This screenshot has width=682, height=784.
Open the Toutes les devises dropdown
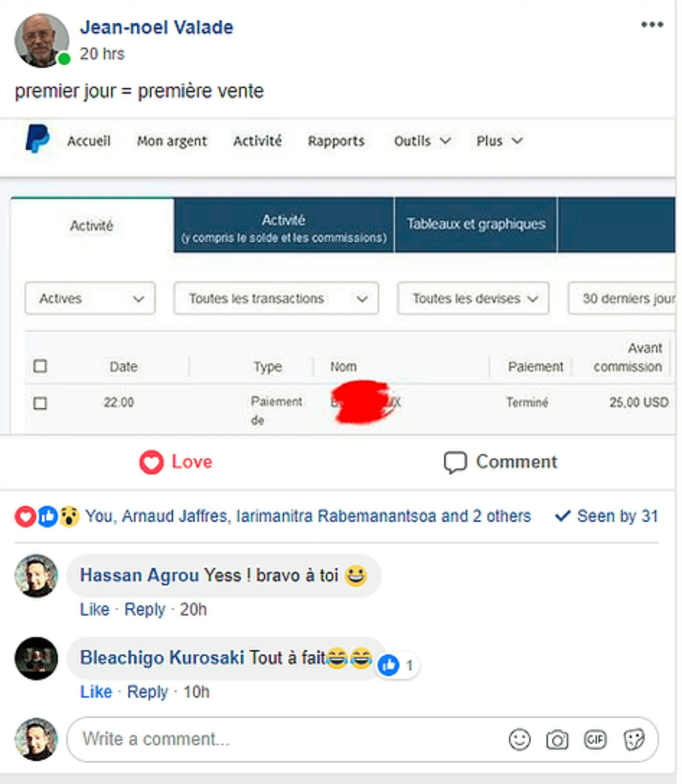[473, 298]
